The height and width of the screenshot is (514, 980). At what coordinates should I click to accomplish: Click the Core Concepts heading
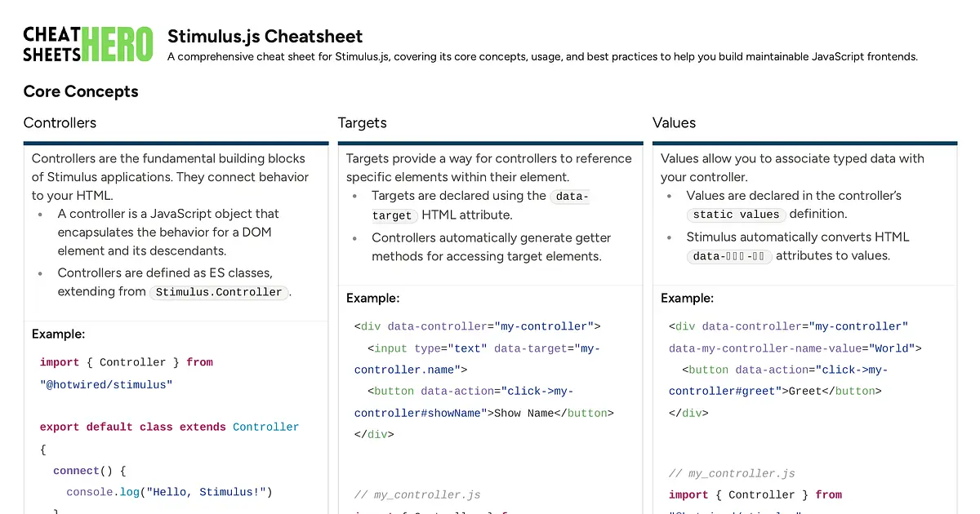point(81,91)
